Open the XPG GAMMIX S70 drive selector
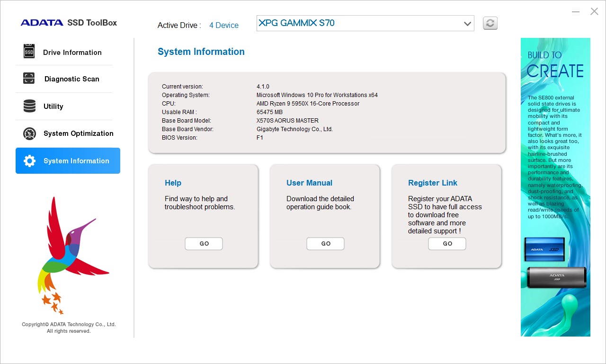This screenshot has width=606, height=364. pyautogui.click(x=360, y=23)
